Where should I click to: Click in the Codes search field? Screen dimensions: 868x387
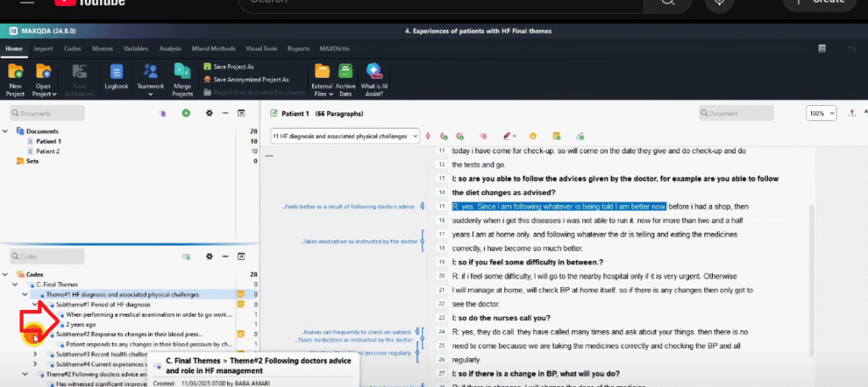[x=47, y=257]
